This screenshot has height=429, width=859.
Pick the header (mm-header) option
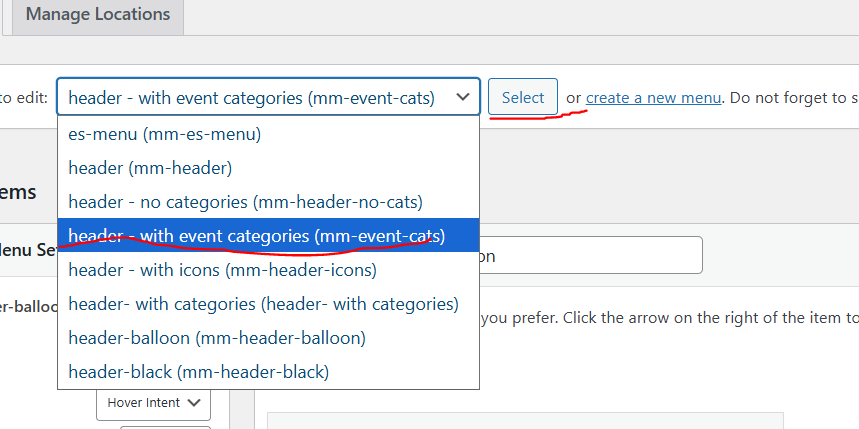coord(150,168)
